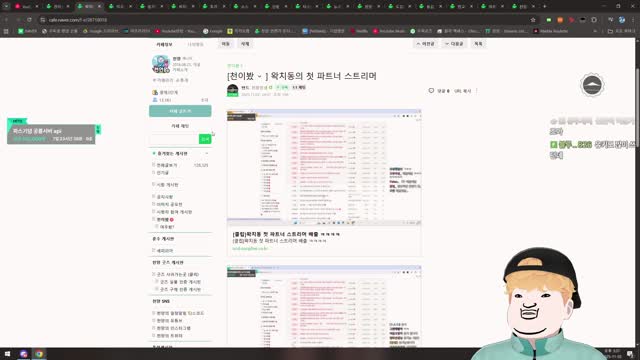Open the link card title under the first image
The width and height of the screenshot is (640, 360).
286,234
